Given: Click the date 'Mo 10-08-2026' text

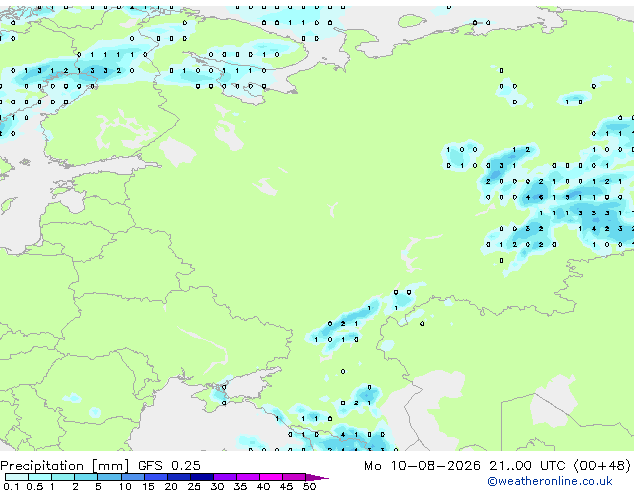Looking at the screenshot, I should (x=422, y=466).
